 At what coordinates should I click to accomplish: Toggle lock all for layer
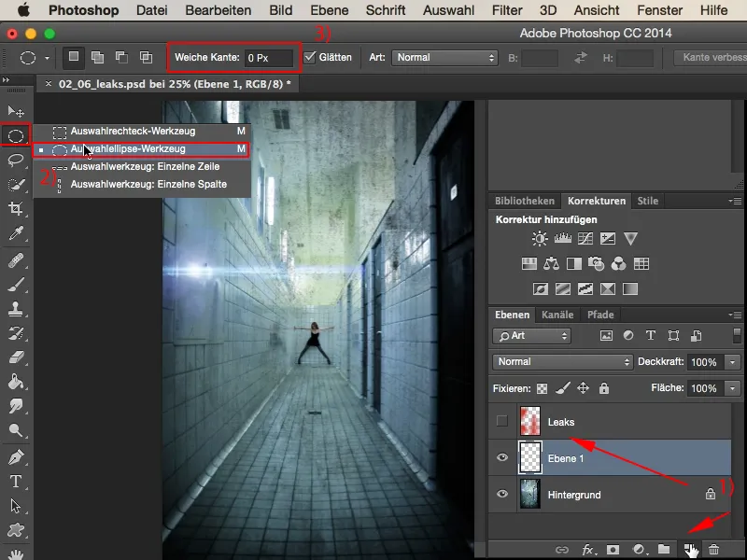(604, 388)
